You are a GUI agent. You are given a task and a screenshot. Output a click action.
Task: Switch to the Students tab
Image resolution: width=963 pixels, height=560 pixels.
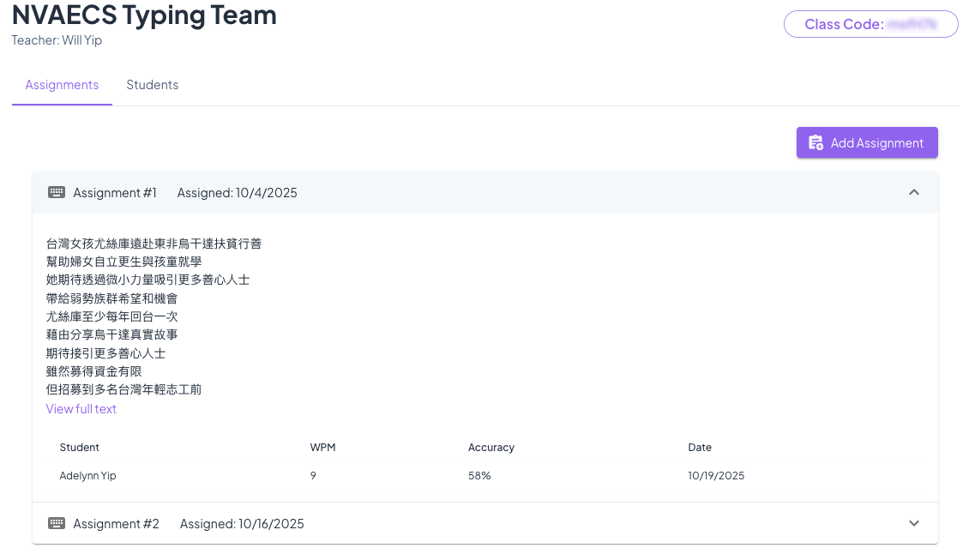[152, 85]
